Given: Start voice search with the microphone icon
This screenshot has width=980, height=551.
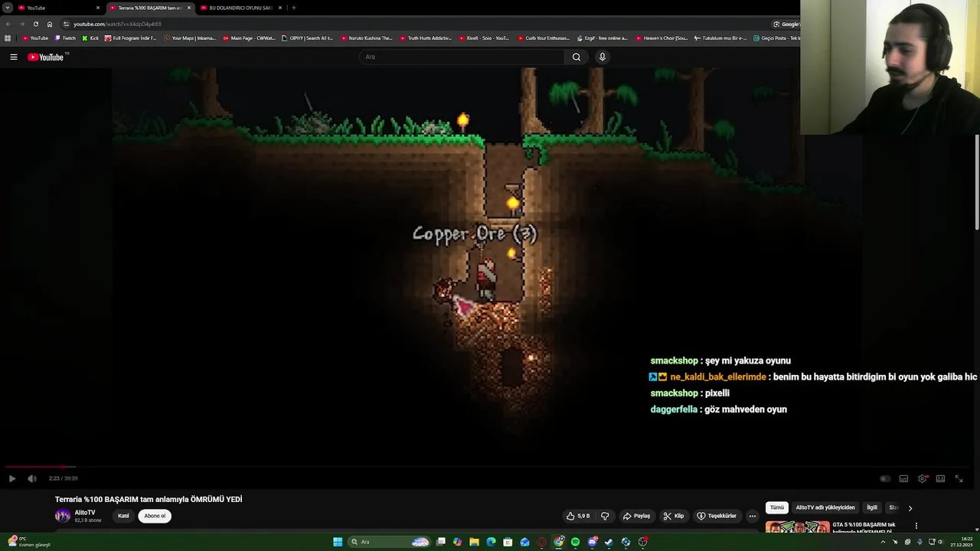Looking at the screenshot, I should click(x=603, y=57).
